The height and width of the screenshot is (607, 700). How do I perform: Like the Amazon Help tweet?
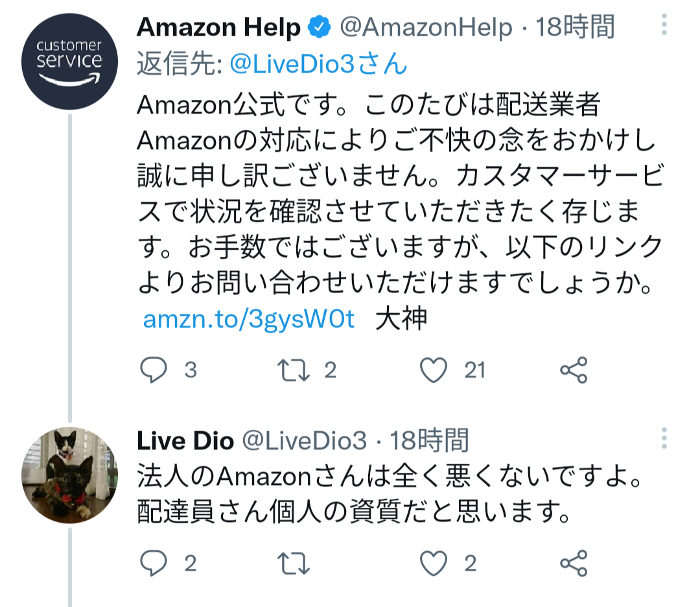(434, 370)
